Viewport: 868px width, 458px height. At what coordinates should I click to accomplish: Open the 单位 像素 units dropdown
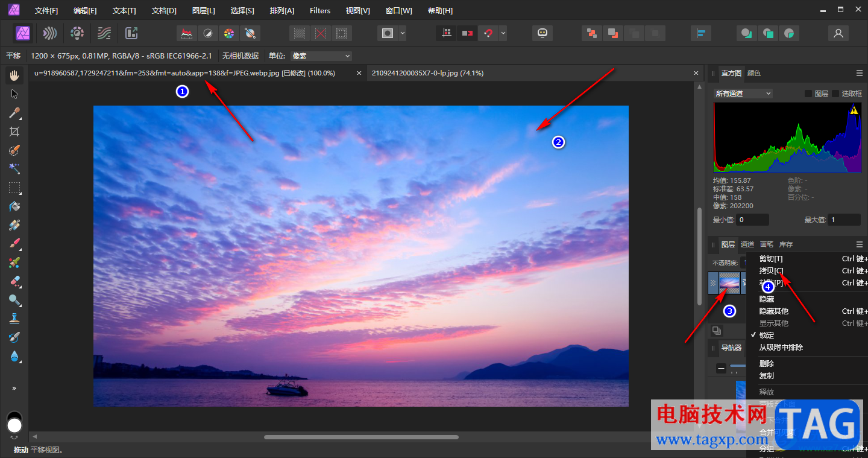(x=321, y=56)
